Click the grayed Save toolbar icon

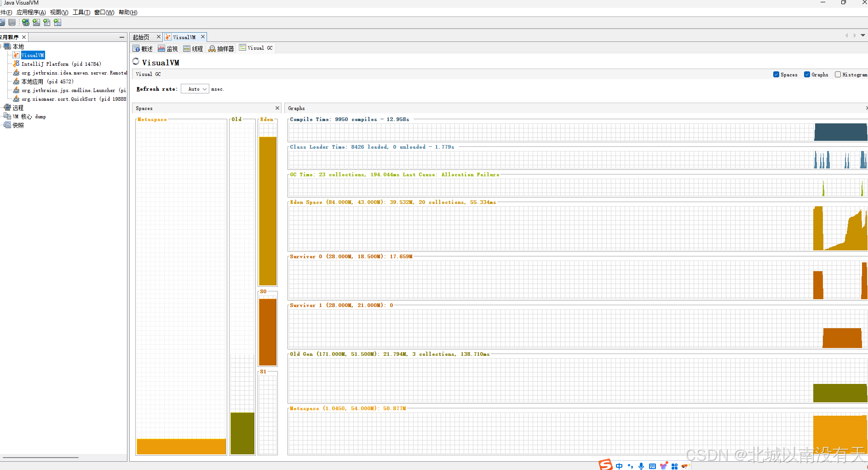click(x=12, y=22)
